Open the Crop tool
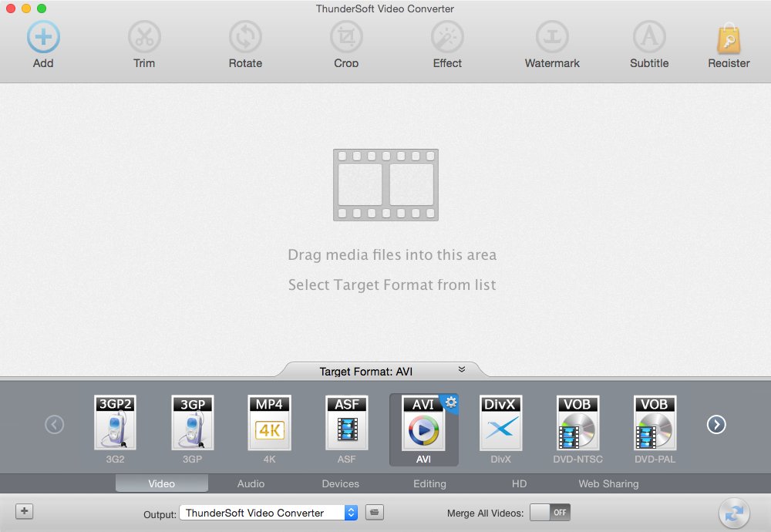Screen dimensions: 771x532 pos(346,37)
